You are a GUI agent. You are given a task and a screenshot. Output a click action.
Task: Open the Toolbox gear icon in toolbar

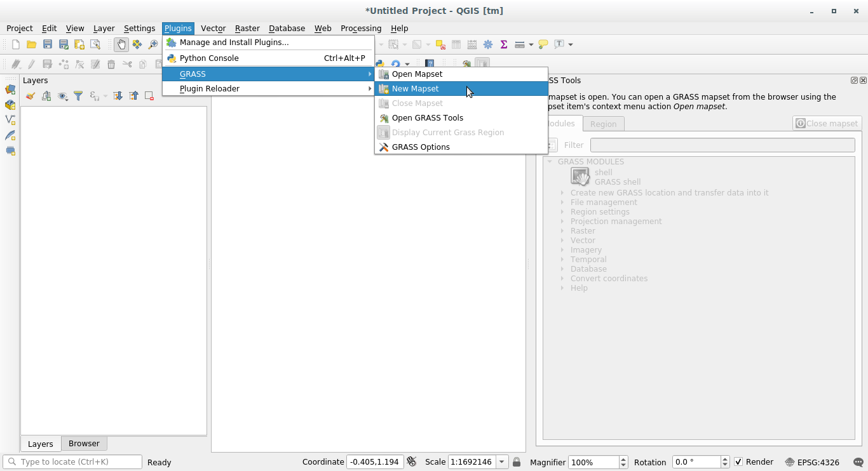click(x=488, y=44)
